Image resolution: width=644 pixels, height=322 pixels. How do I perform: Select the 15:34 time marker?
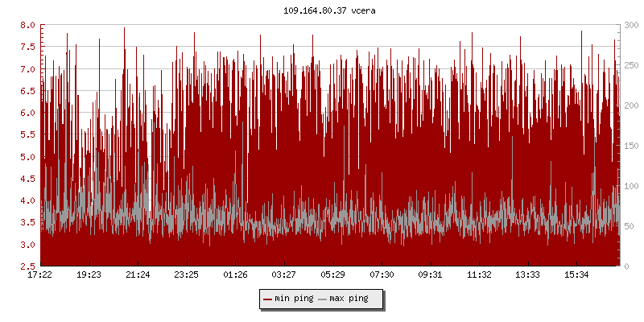577,275
